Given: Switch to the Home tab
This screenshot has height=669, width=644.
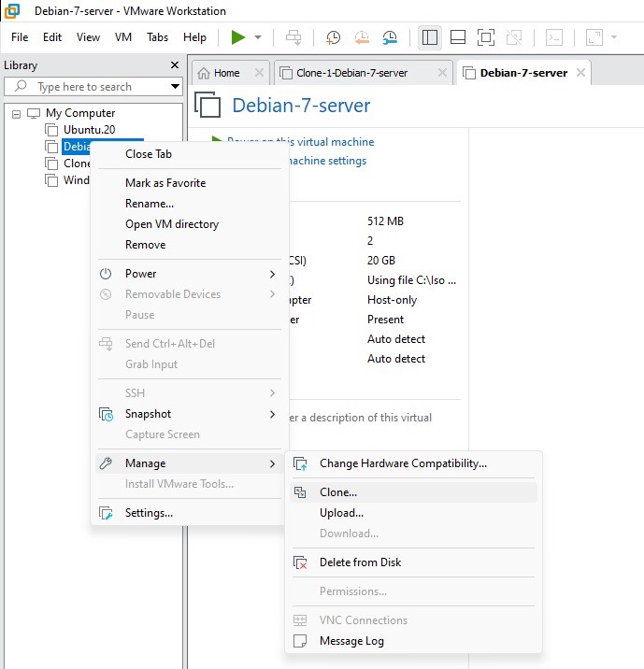Looking at the screenshot, I should [226, 73].
